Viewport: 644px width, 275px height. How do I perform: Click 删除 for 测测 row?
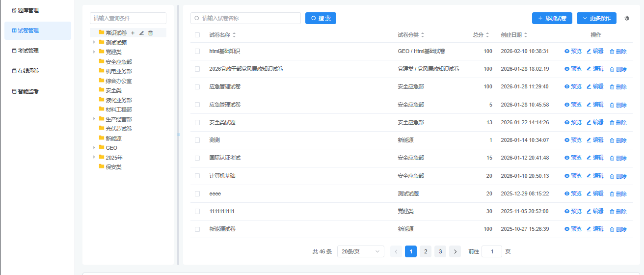pyautogui.click(x=618, y=140)
